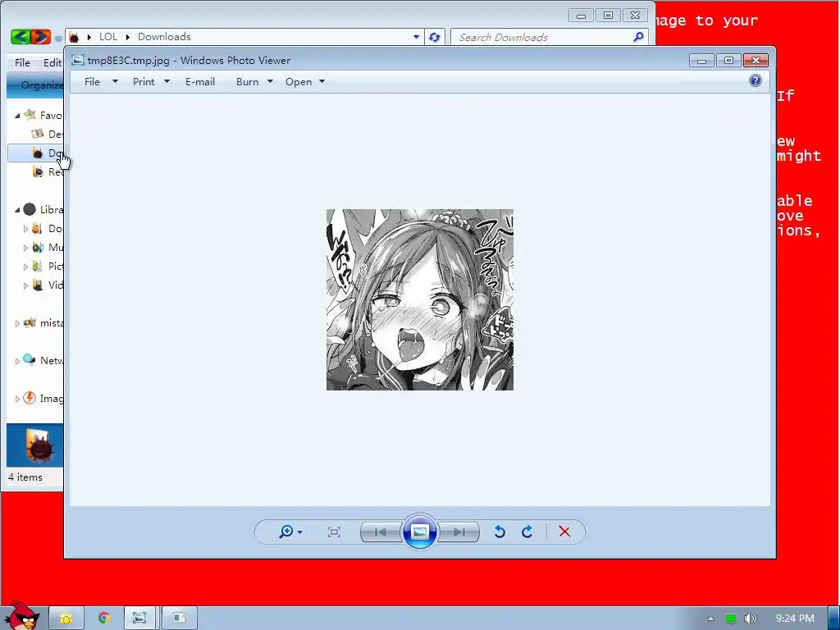
Task: Select the Pictures library icon
Action: click(x=38, y=266)
